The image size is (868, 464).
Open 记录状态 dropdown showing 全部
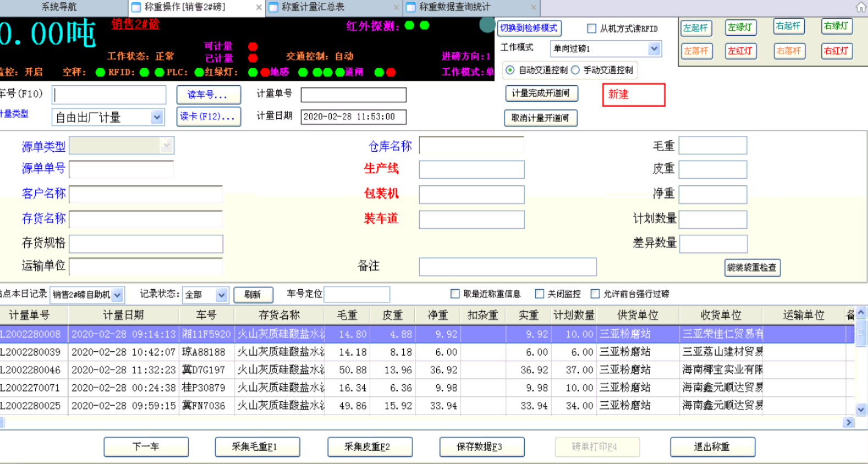click(221, 295)
